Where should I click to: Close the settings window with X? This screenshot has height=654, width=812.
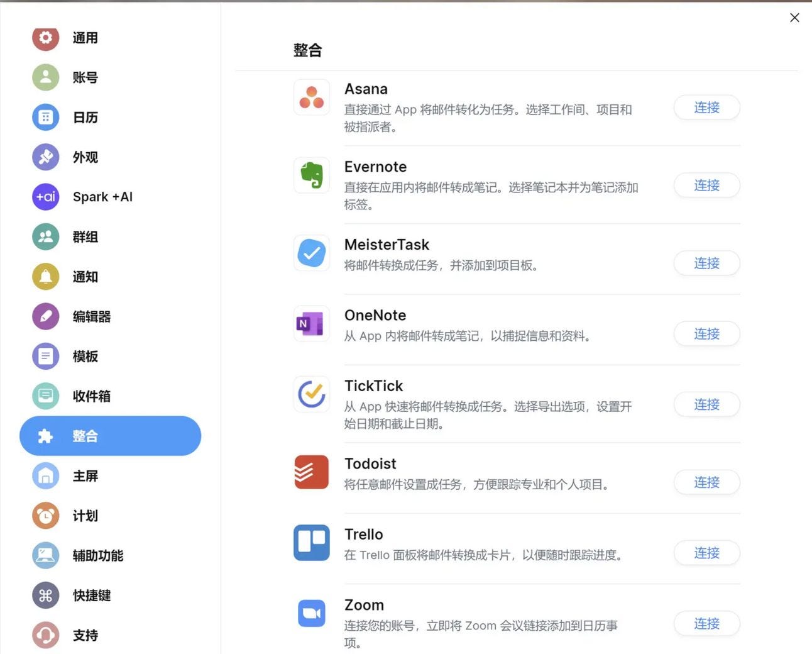[794, 18]
